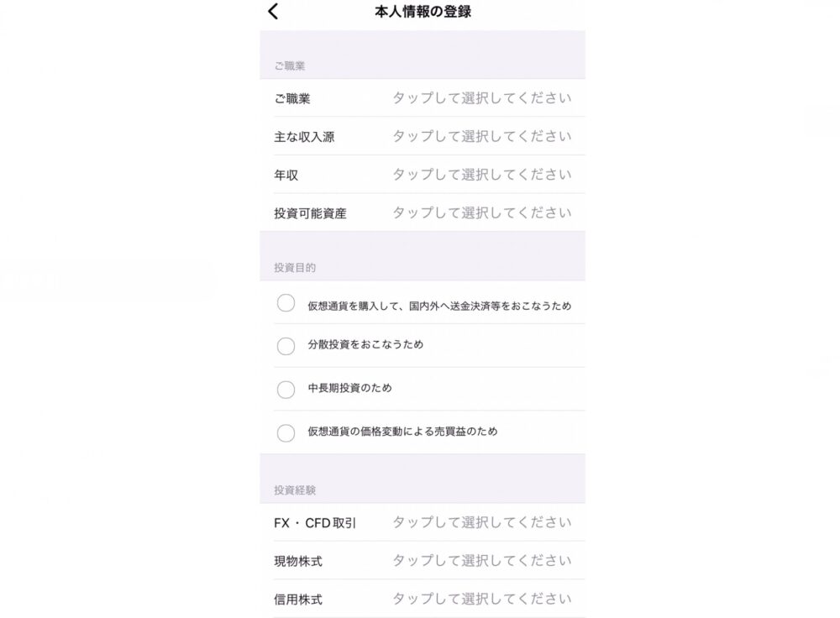Click the 年収 row label
The width and height of the screenshot is (840, 618).
point(286,175)
